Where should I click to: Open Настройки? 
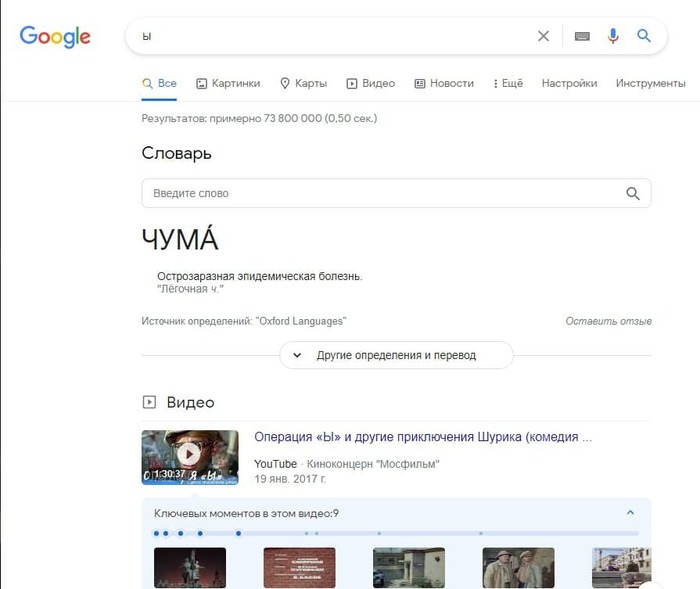(569, 84)
